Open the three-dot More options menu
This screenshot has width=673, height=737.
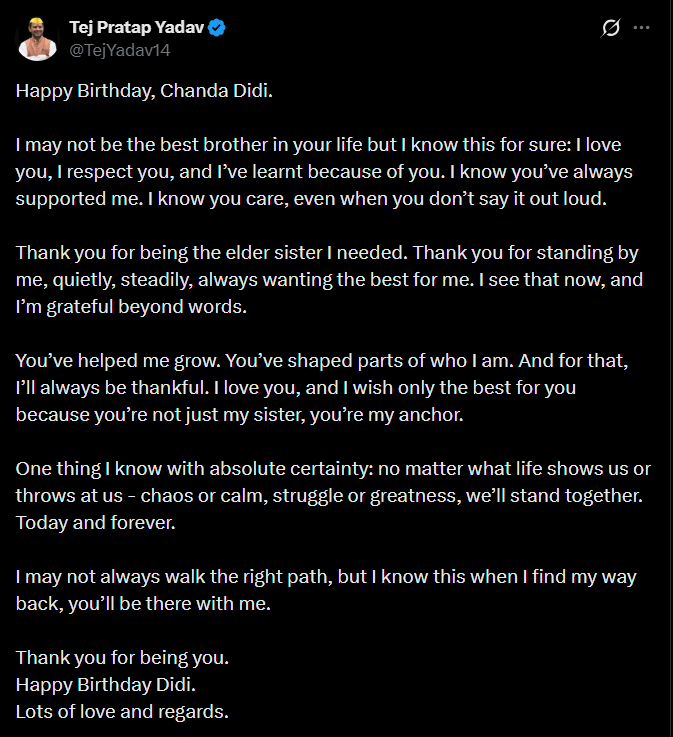tap(642, 28)
